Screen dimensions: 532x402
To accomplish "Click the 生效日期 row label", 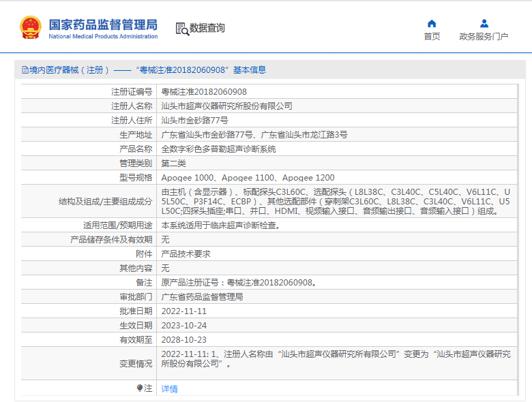I will [x=136, y=326].
